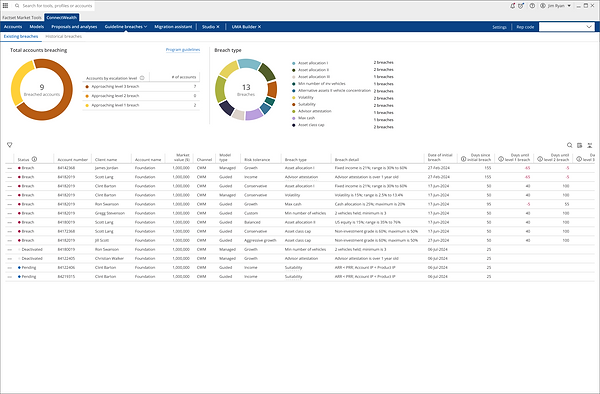Open Proposals and analyses tab

click(74, 27)
